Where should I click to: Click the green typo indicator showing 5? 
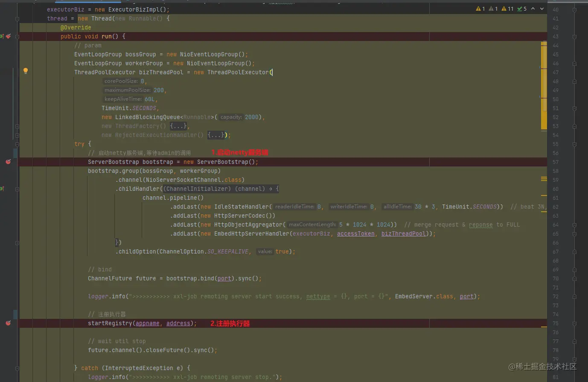tap(522, 9)
